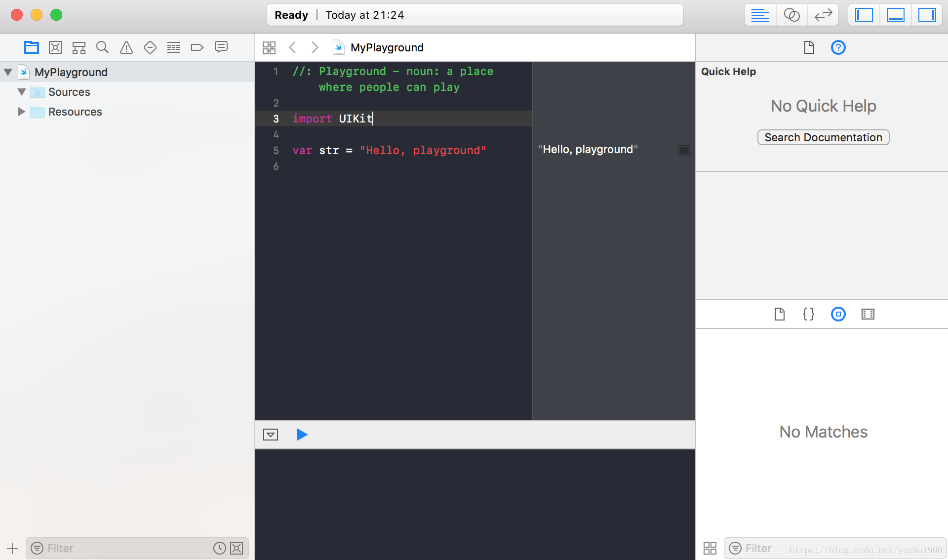The image size is (948, 560).
Task: Show inline result for Hello, playground
Action: coord(684,150)
